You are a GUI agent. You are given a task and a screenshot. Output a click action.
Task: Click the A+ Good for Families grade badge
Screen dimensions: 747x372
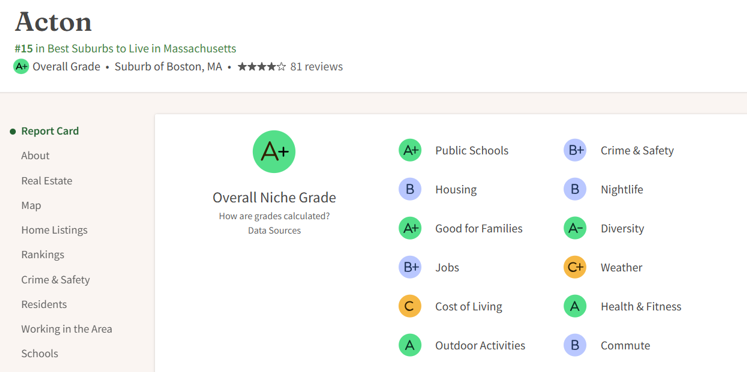410,229
